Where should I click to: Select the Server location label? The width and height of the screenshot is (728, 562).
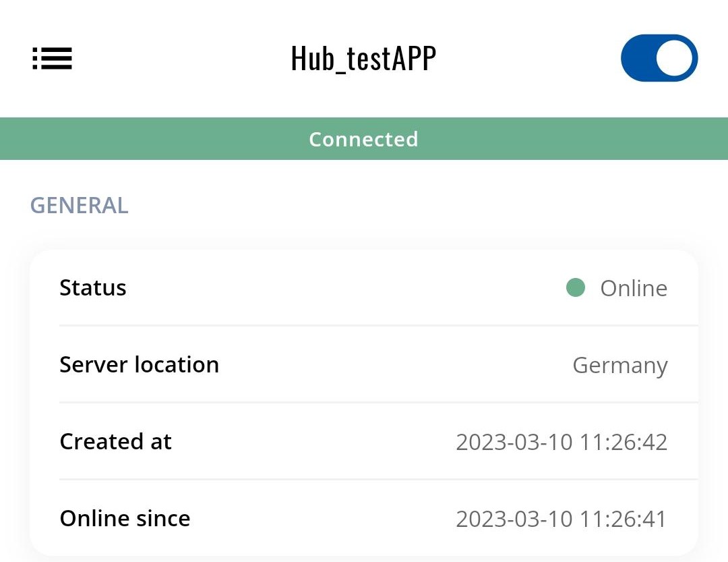[139, 365]
